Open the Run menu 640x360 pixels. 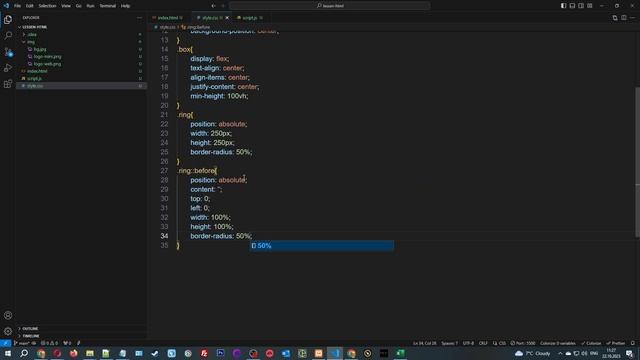tap(90, 6)
